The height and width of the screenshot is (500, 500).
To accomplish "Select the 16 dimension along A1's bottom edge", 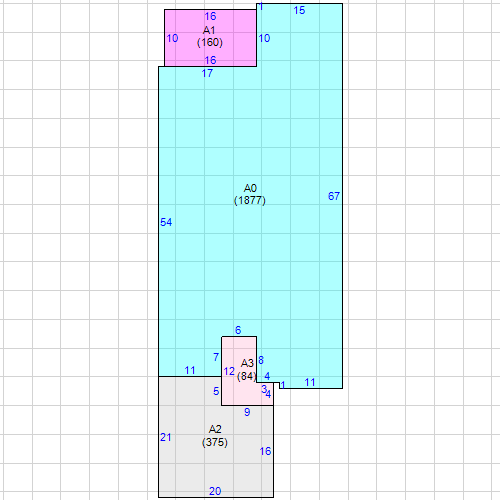I will [x=210, y=60].
